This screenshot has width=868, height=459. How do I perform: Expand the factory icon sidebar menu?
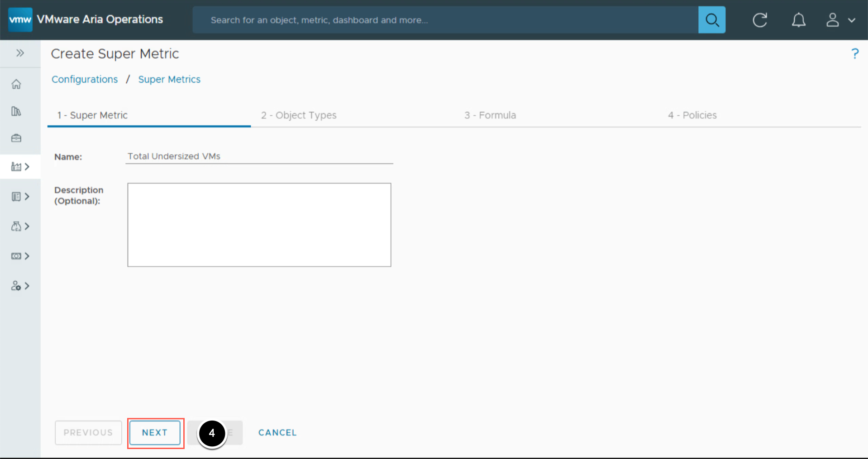(20, 167)
